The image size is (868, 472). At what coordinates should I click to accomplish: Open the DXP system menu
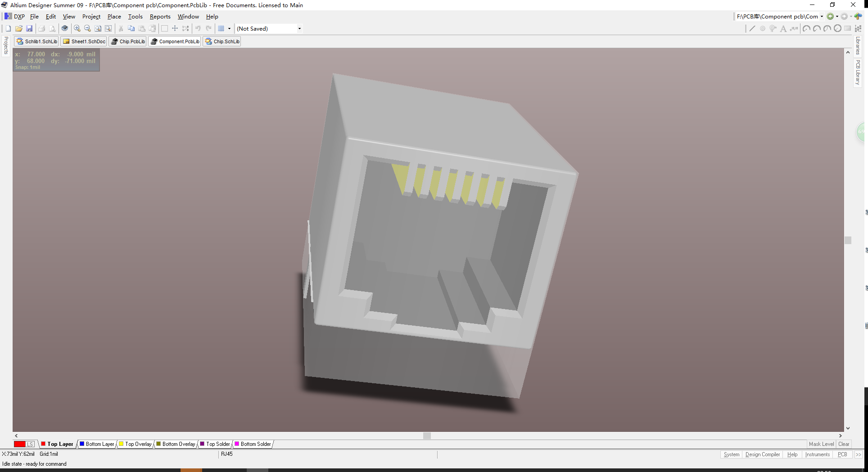pos(15,17)
